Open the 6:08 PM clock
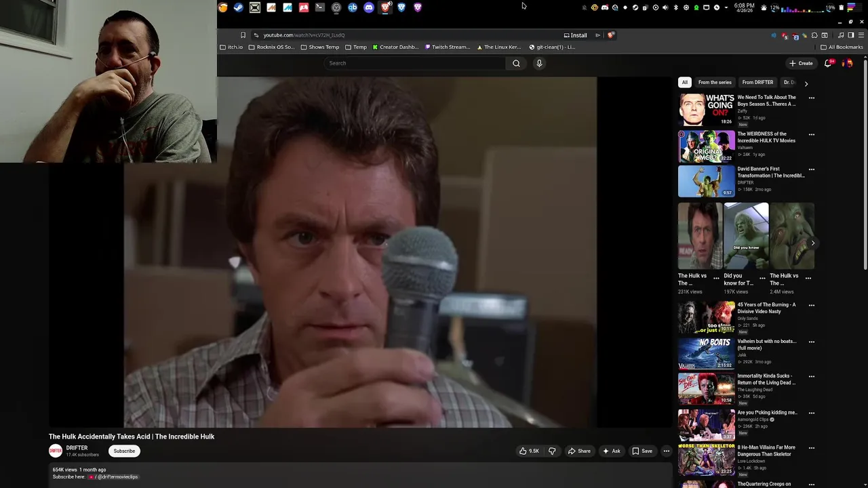Image resolution: width=868 pixels, height=488 pixels. click(744, 7)
